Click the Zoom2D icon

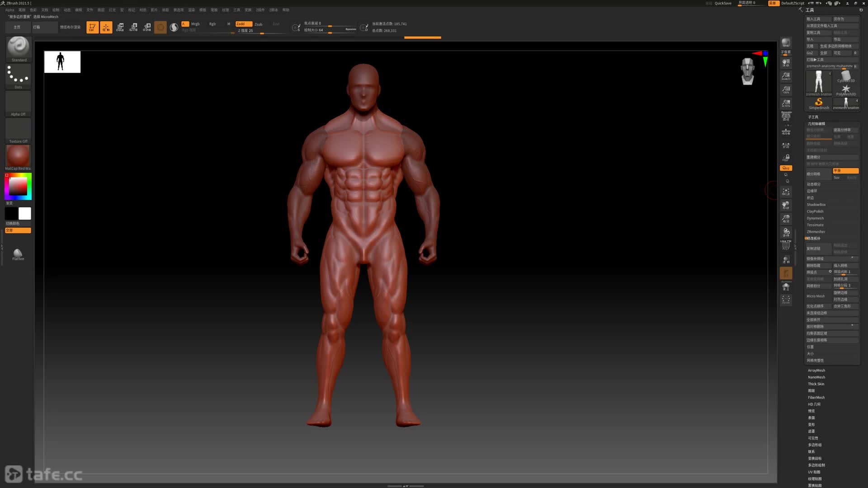786,76
